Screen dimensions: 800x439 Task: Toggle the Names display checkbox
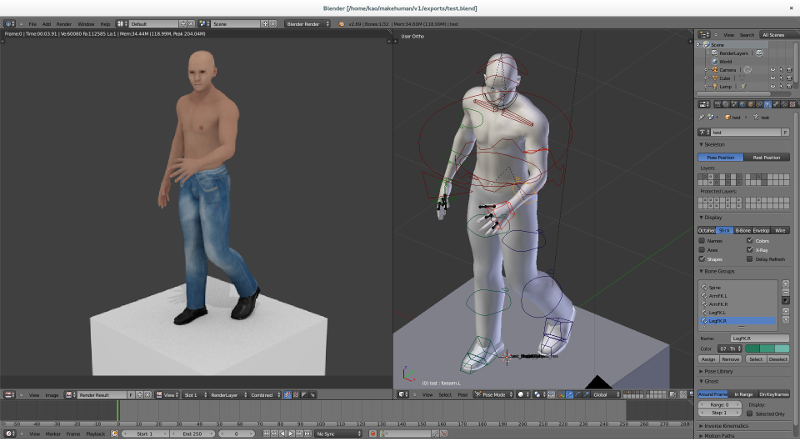[x=702, y=241]
